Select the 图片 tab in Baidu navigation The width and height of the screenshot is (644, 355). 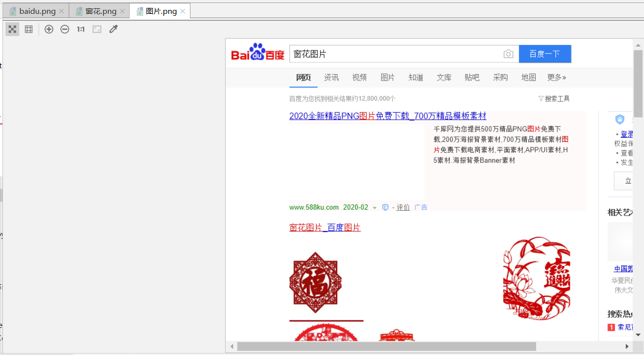click(388, 78)
